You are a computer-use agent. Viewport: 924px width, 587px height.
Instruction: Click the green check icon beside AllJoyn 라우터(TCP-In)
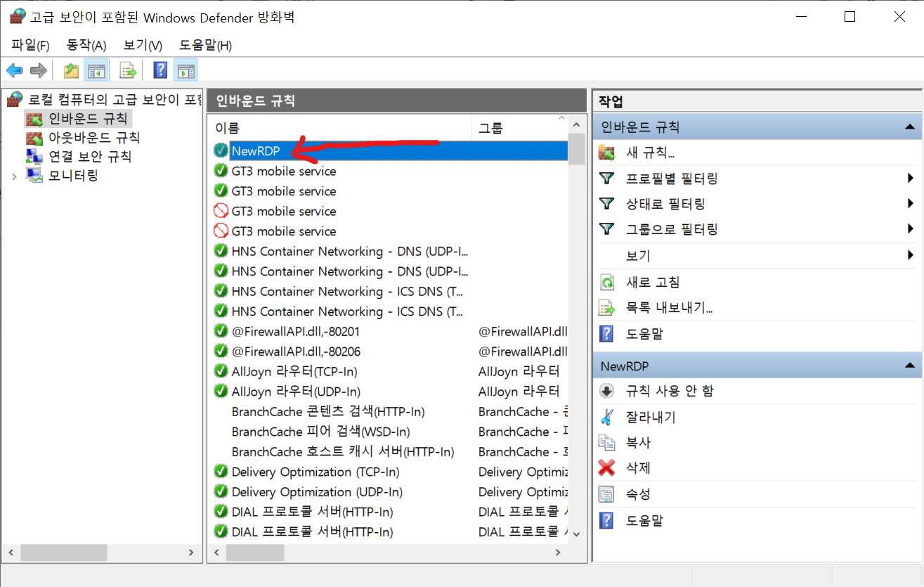coord(221,371)
